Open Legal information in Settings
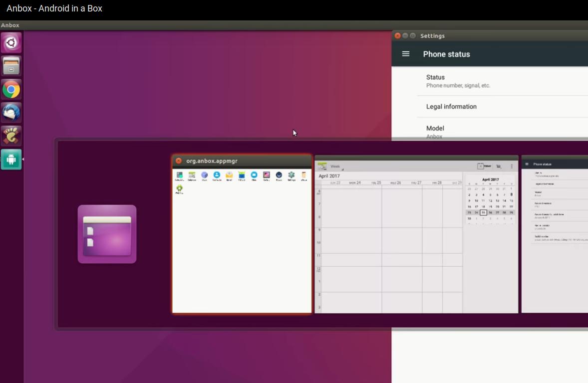The image size is (588, 383). 503,106
